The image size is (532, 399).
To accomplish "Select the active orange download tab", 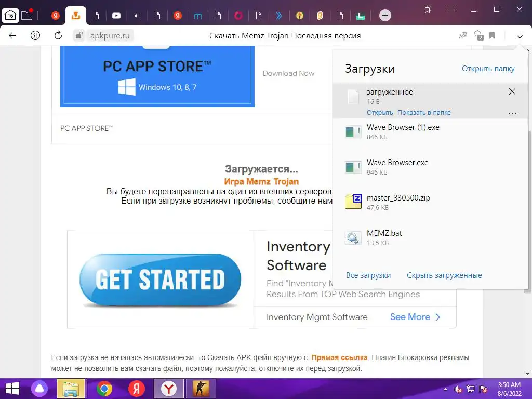I will (x=76, y=16).
